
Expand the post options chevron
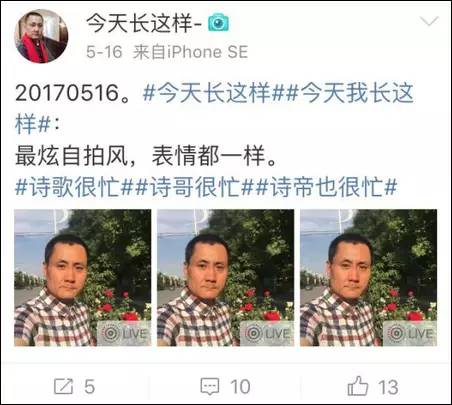429,22
